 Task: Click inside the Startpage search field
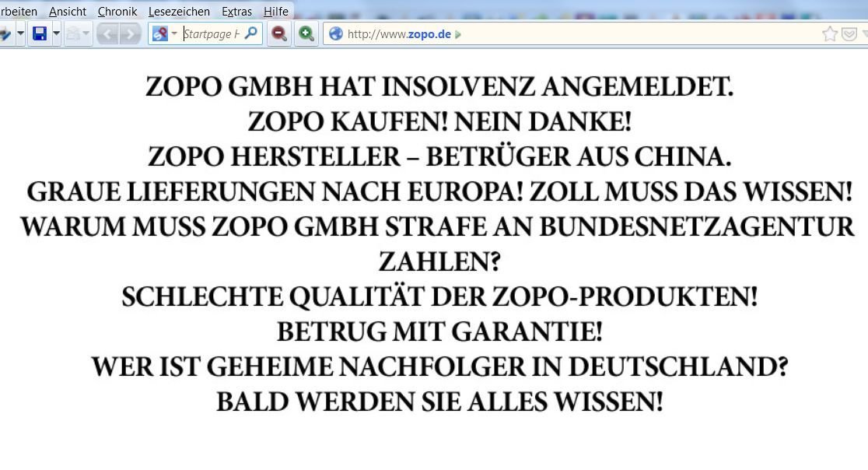click(x=212, y=34)
